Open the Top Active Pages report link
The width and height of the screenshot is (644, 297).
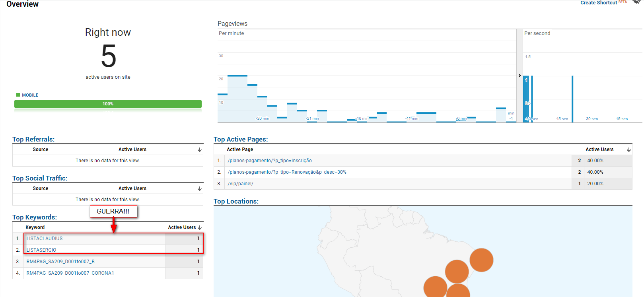[x=241, y=140]
